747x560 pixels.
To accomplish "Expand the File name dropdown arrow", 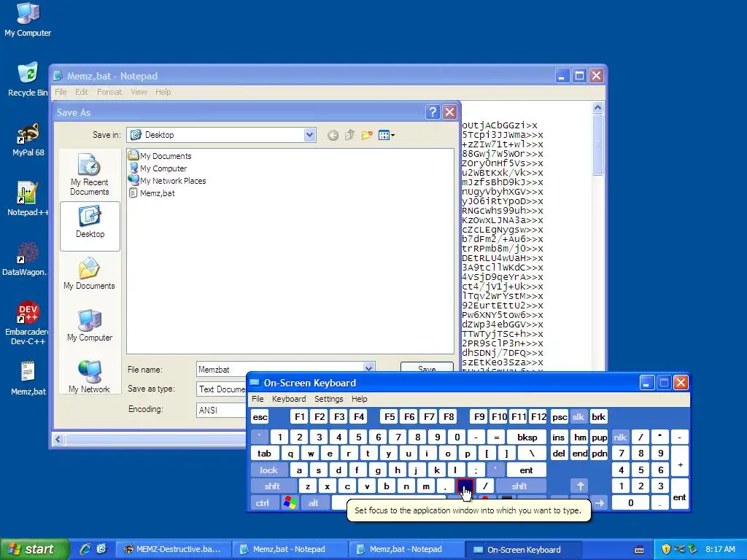I will click(368, 367).
